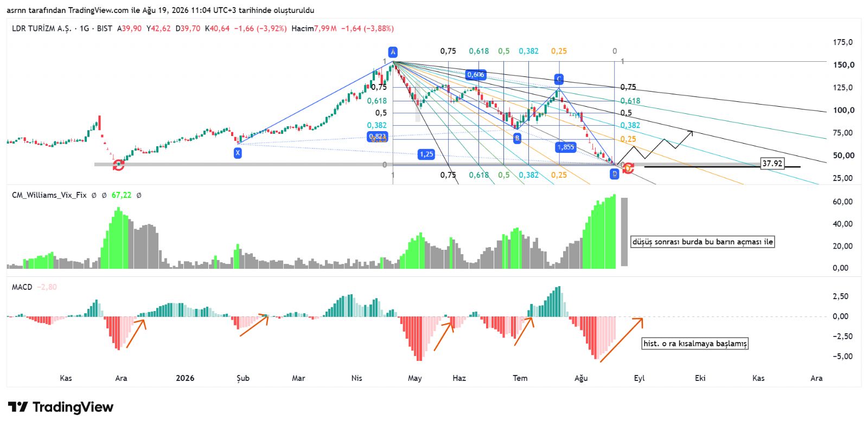Image resolution: width=868 pixels, height=427 pixels.
Task: Select the 0,823 ratio badge
Action: (378, 137)
